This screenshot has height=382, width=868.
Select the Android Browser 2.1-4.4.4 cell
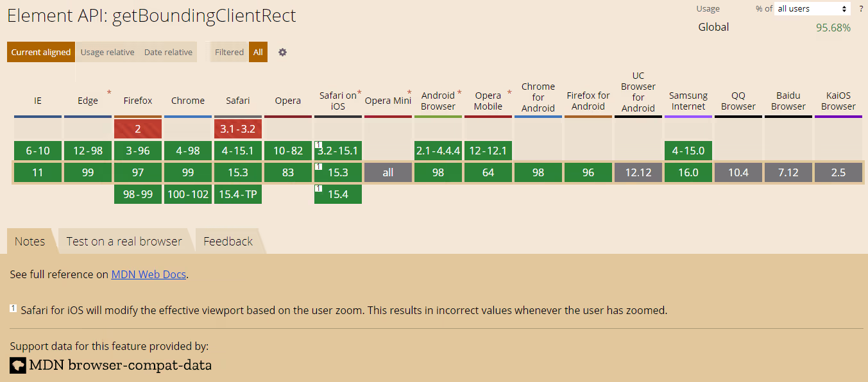coord(438,151)
